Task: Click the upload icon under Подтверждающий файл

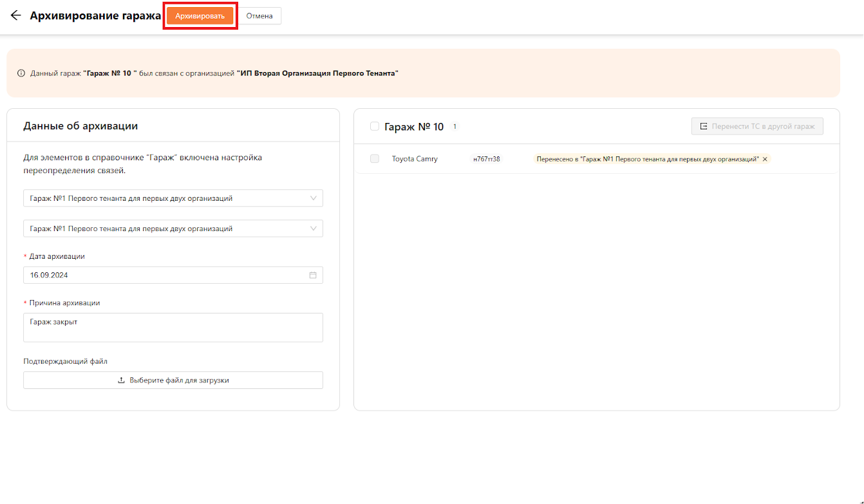Action: (121, 380)
